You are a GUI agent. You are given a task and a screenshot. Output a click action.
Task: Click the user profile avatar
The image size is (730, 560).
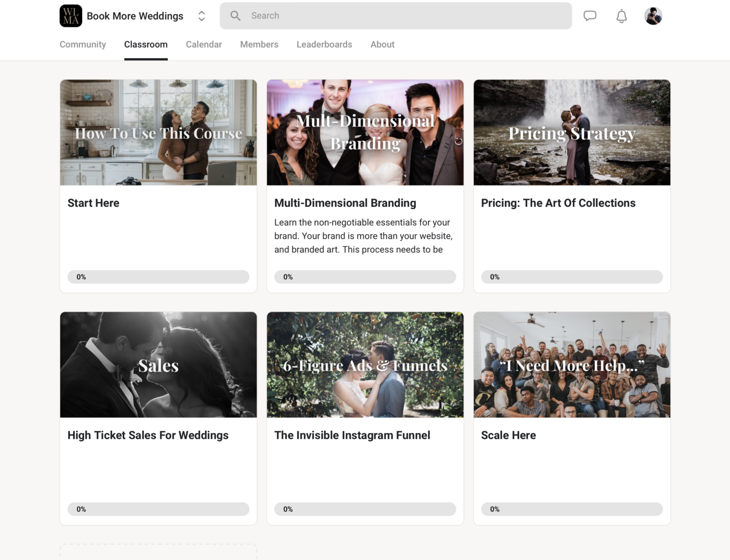pyautogui.click(x=653, y=16)
